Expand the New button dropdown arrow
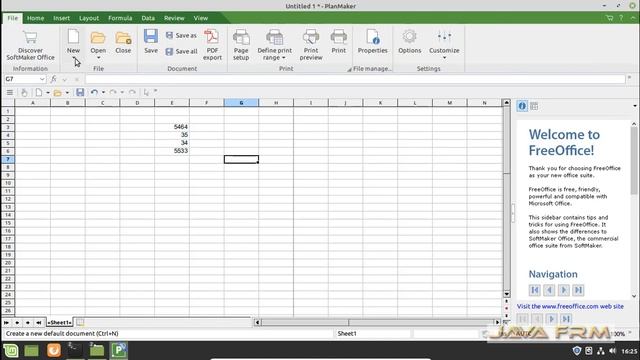 click(74, 58)
